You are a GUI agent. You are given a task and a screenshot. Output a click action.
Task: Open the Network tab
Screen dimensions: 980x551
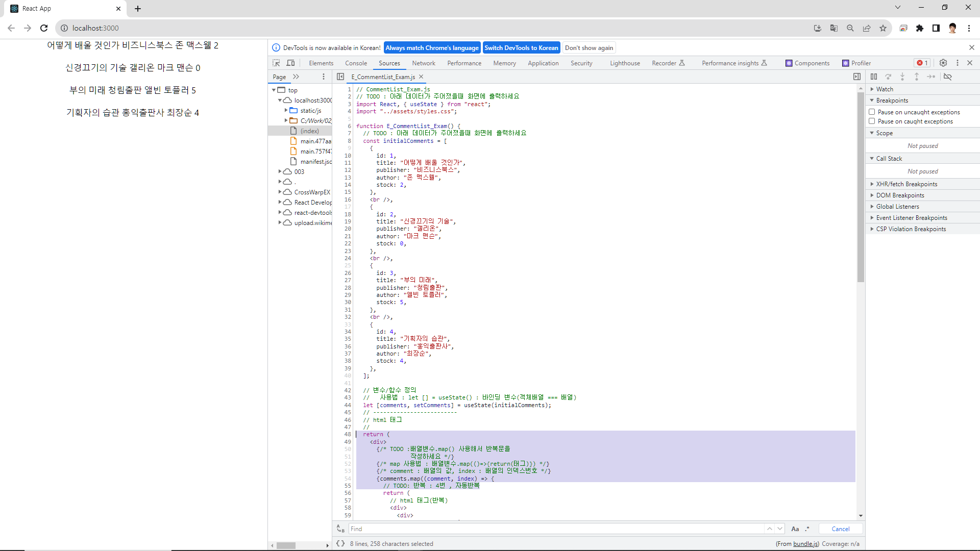coord(424,63)
